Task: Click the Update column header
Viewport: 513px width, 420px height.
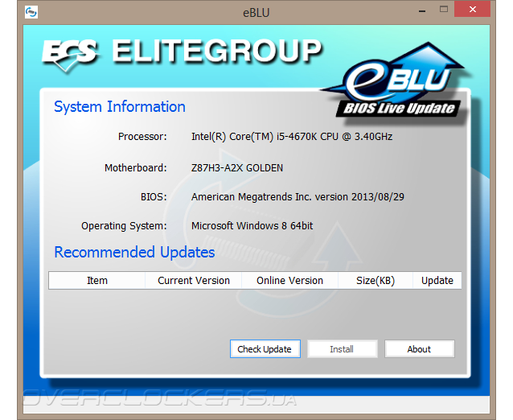Action: pyautogui.click(x=437, y=281)
